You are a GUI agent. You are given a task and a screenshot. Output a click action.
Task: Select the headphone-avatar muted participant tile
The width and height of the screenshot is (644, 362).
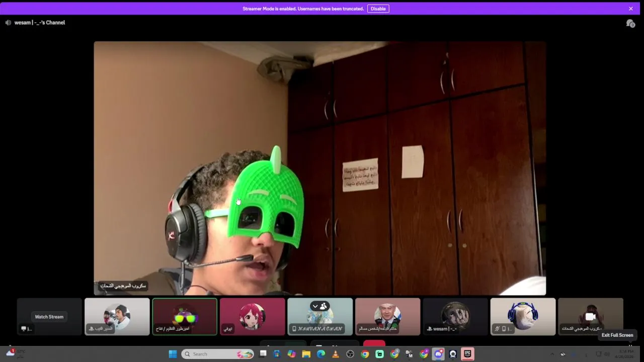point(523,316)
